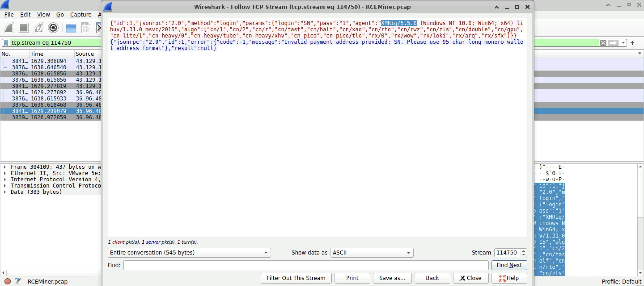The image size is (644, 286).
Task: Sort packets by the No. column
Action: click(15, 54)
